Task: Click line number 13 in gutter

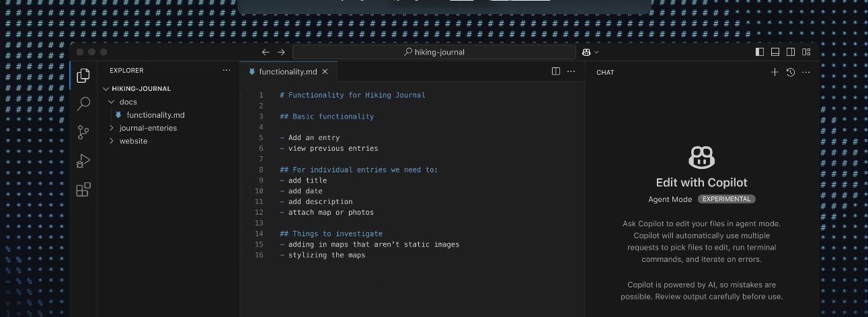Action: (260, 223)
